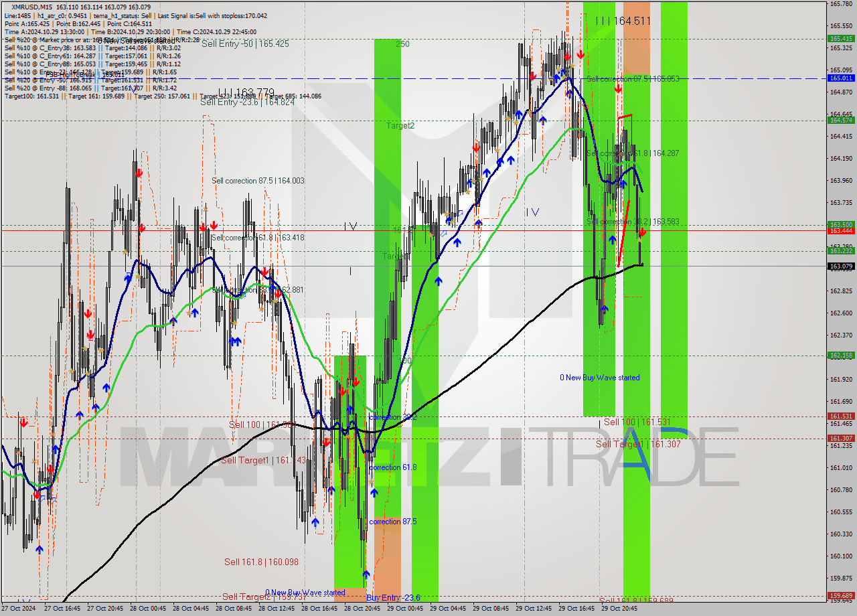Screen dimensions: 857x616
Task: Click the '28 Oct 12:45' time axis label
Action: click(277, 609)
